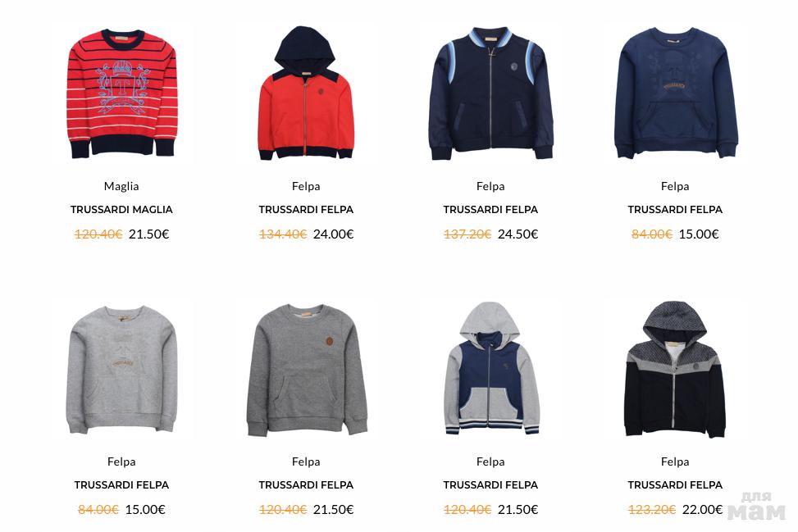
Task: Click the Maglia category label
Action: (x=121, y=186)
